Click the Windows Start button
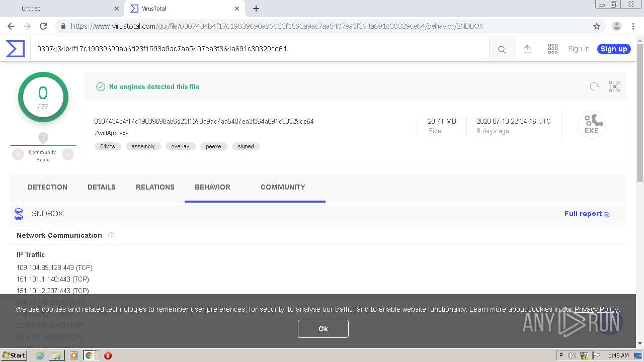644x362 pixels. point(14,355)
